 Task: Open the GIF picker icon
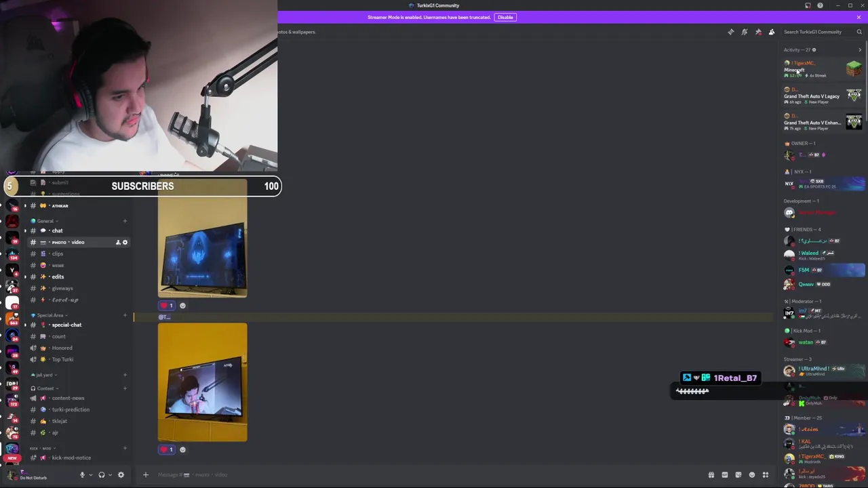pyautogui.click(x=724, y=474)
